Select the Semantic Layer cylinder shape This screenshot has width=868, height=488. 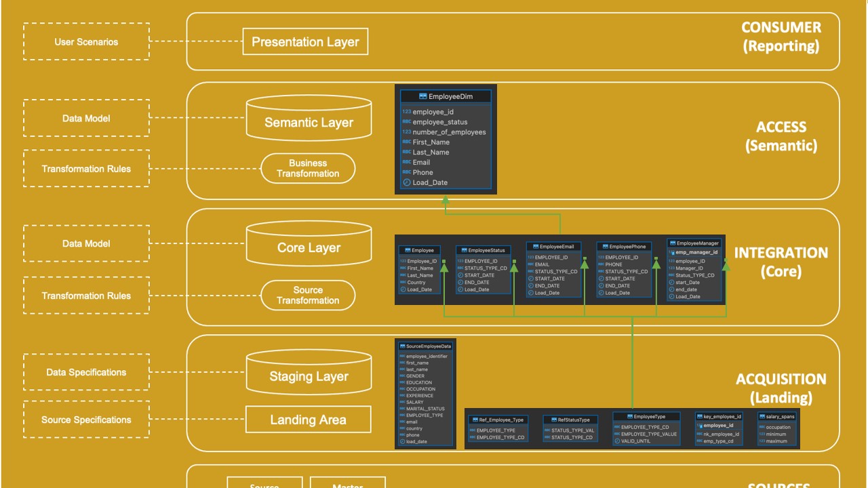point(309,118)
